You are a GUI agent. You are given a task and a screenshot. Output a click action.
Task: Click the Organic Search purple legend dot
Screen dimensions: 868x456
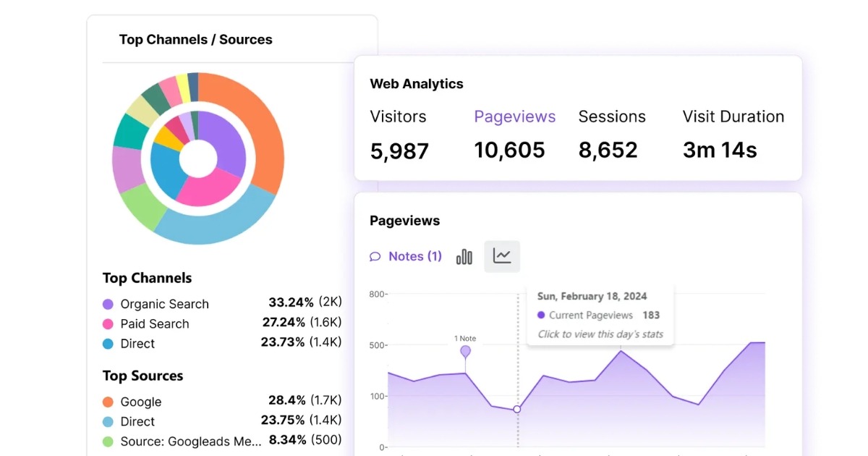[108, 304]
